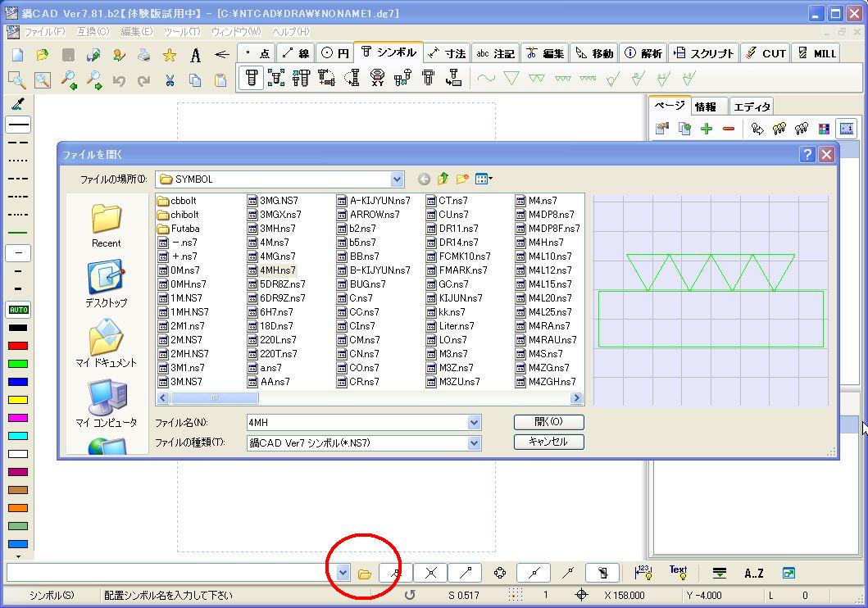868x608 pixels.
Task: Open the file name dropdown arrow
Action: coord(474,423)
